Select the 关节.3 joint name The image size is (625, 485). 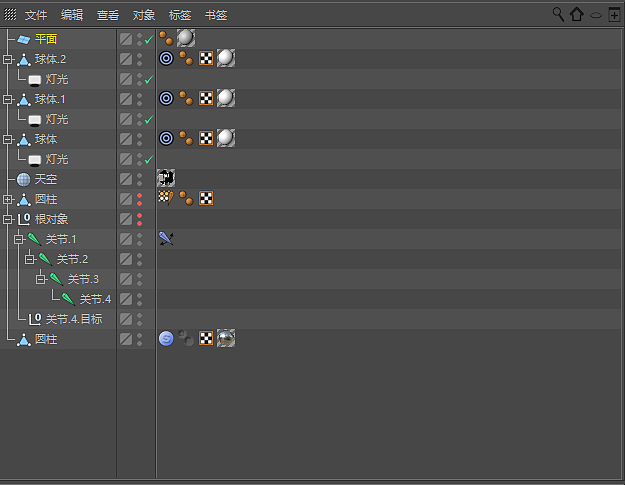83,279
